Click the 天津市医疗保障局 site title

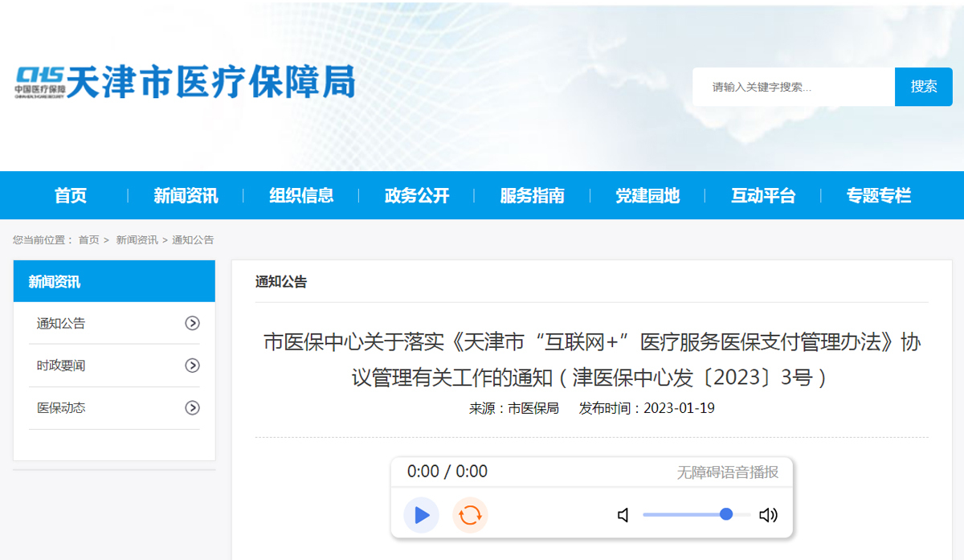(x=210, y=82)
